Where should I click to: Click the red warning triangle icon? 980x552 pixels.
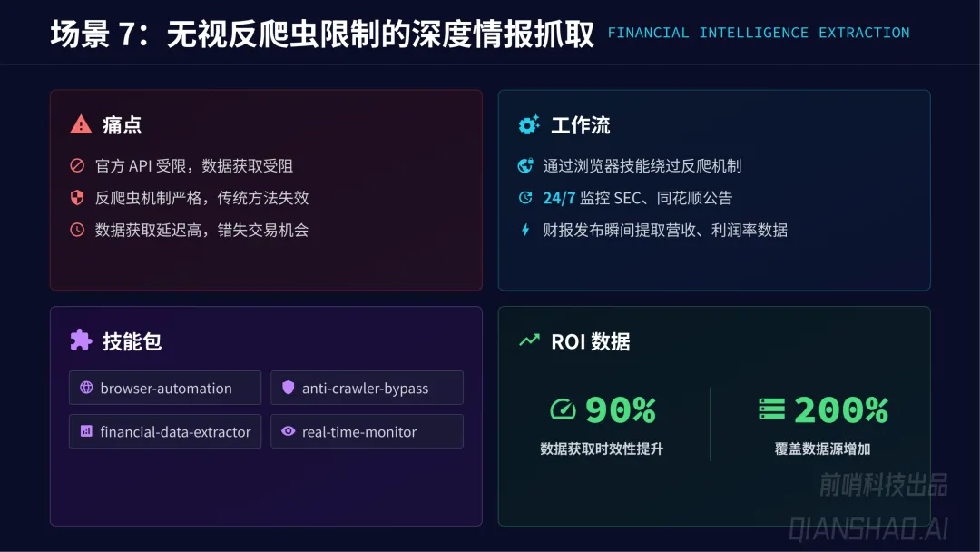[x=81, y=125]
